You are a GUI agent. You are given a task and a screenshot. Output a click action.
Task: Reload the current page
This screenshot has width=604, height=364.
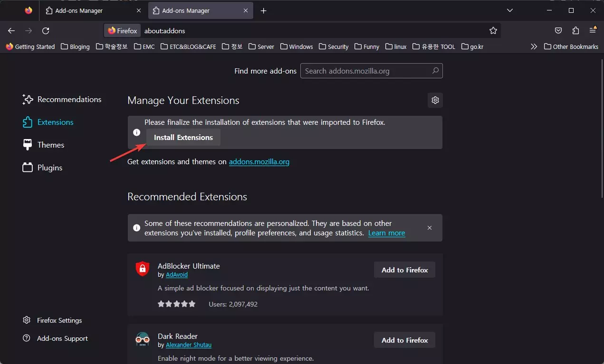tap(46, 30)
